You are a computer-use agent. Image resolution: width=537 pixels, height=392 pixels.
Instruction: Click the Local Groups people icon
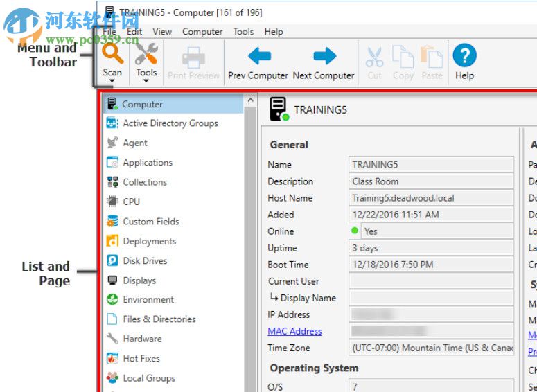point(112,377)
